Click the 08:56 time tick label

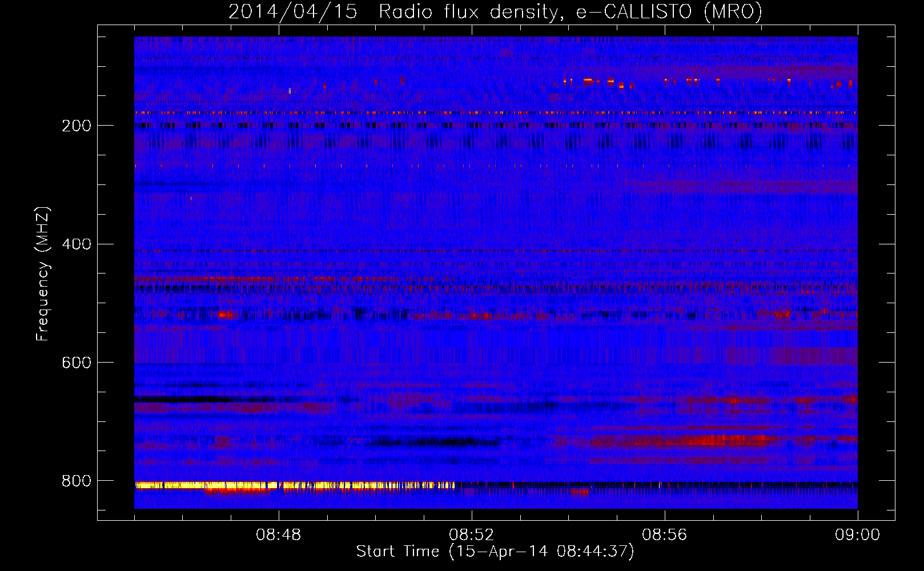click(x=664, y=535)
